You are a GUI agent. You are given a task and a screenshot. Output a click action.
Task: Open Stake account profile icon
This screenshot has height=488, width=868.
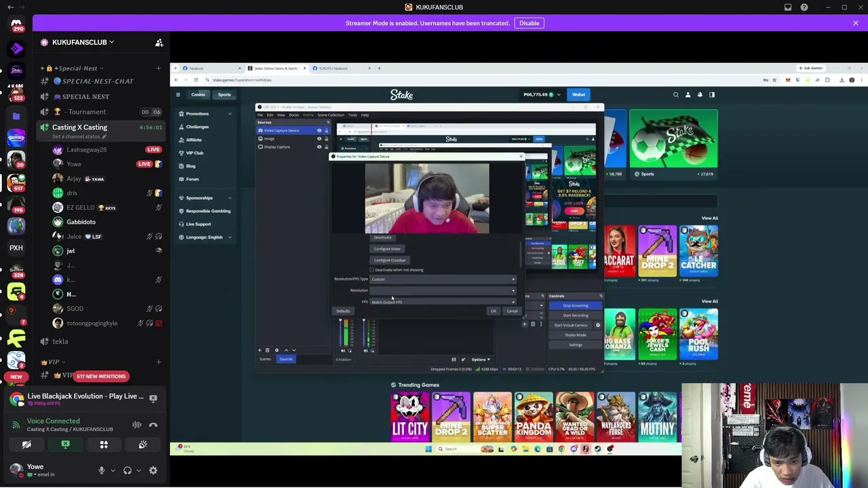point(688,95)
